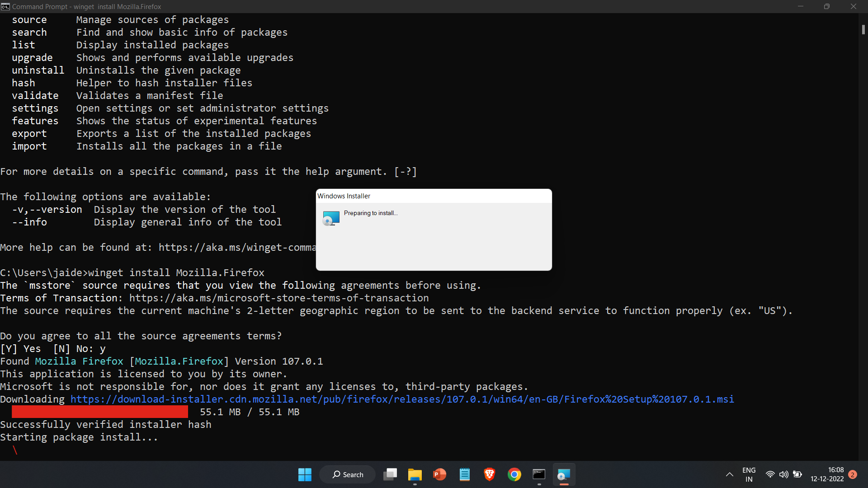Click the '-v,--version' option text
868x488 pixels.
coord(47,210)
